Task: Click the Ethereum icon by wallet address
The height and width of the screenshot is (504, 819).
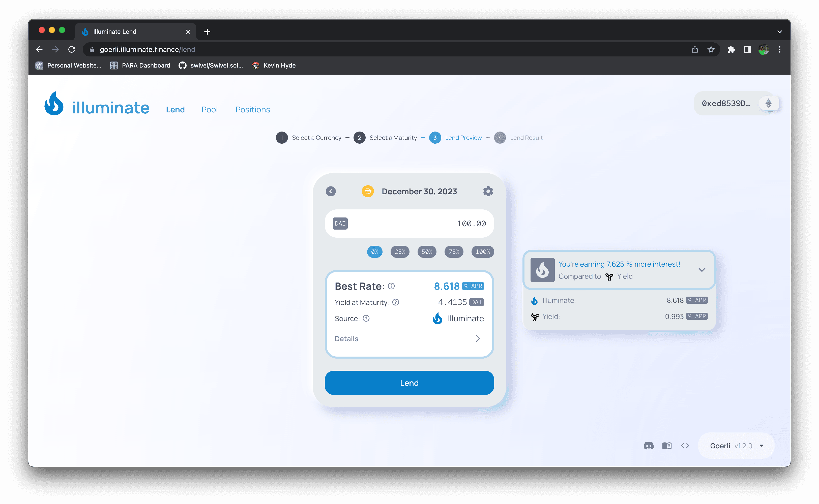Action: (768, 103)
